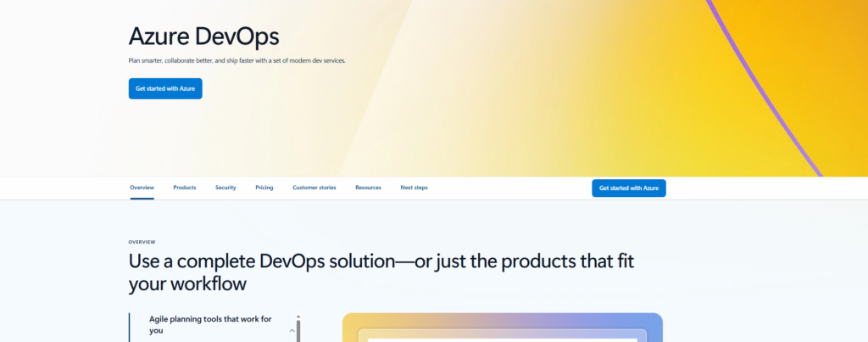868x342 pixels.
Task: Click the product preview image card
Action: coord(502,329)
